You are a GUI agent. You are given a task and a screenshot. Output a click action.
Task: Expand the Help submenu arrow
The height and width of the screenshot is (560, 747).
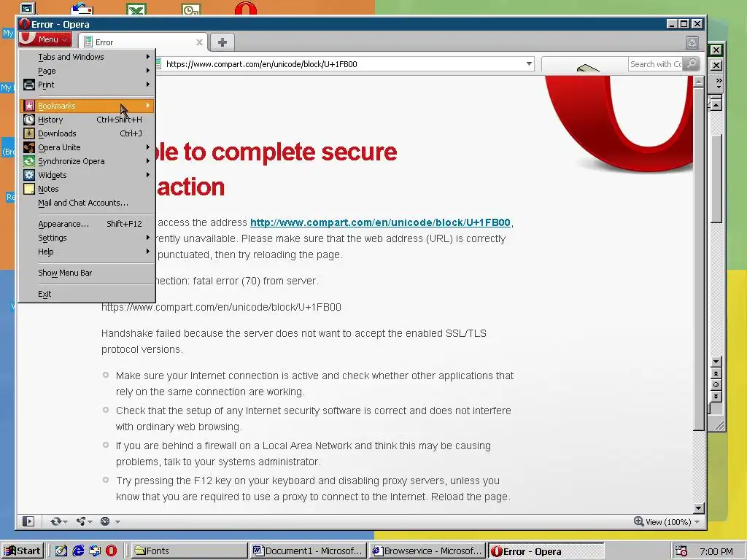(148, 251)
